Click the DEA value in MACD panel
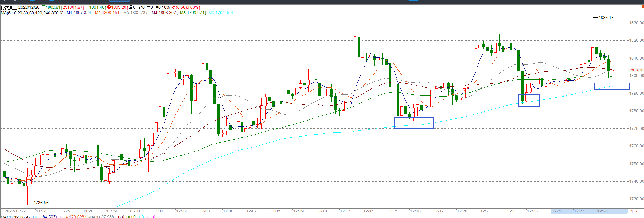The width and height of the screenshot is (644, 218). pyautogui.click(x=73, y=217)
